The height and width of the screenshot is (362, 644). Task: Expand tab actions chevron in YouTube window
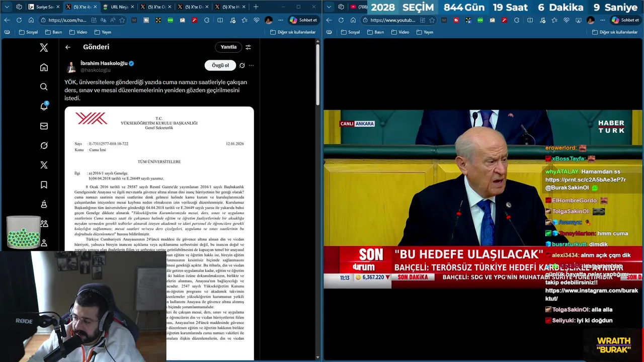329,7
